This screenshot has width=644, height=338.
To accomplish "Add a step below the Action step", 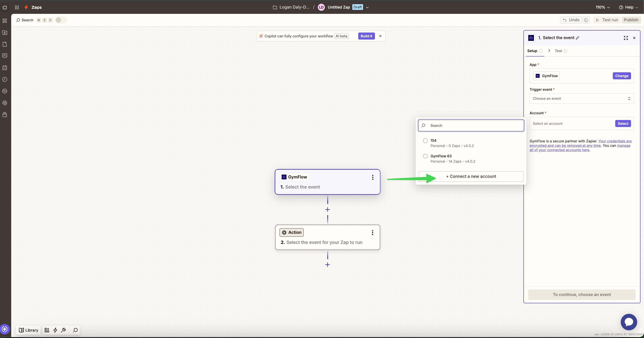I will tap(327, 265).
